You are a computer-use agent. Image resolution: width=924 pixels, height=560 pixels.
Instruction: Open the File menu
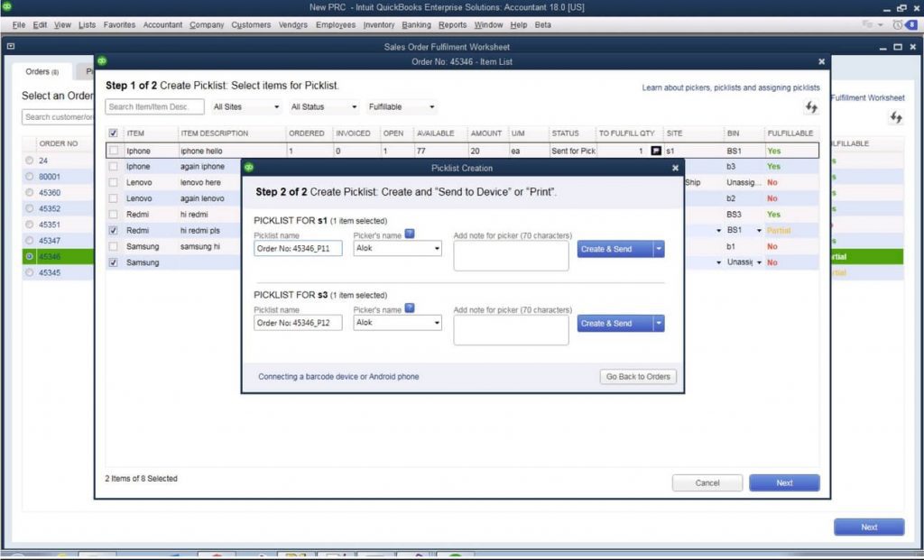point(19,24)
